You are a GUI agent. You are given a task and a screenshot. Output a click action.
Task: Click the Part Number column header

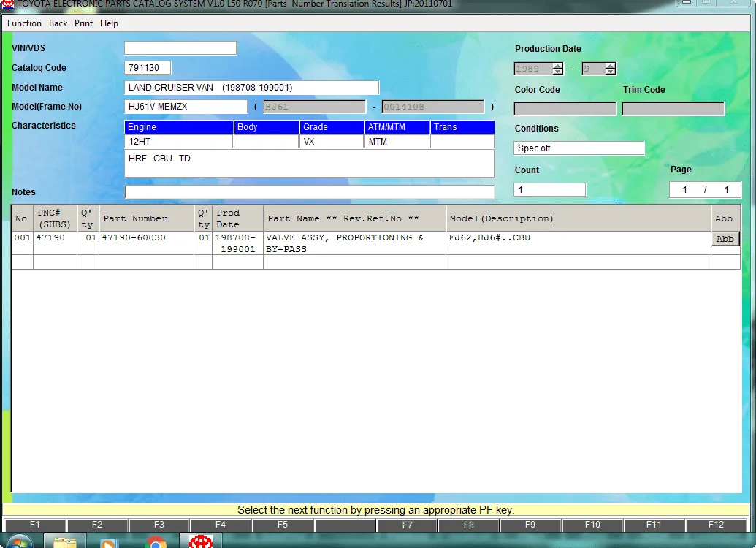[x=147, y=218]
